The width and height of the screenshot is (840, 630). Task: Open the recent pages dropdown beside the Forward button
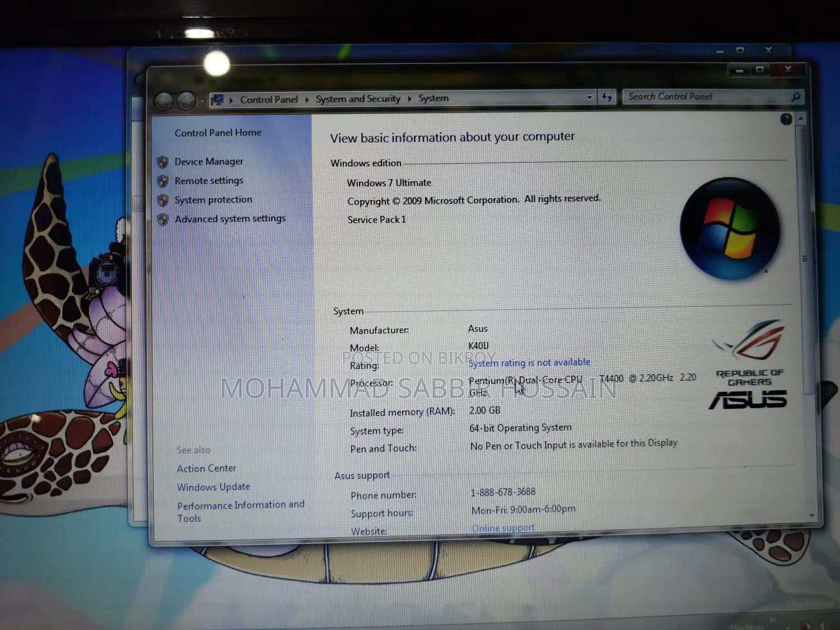tap(202, 101)
